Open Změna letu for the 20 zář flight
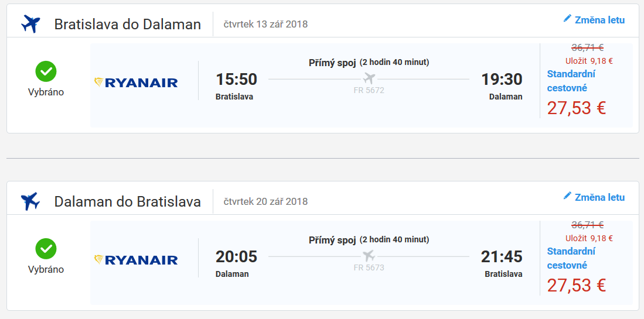This screenshot has height=319, width=644. pos(599,197)
